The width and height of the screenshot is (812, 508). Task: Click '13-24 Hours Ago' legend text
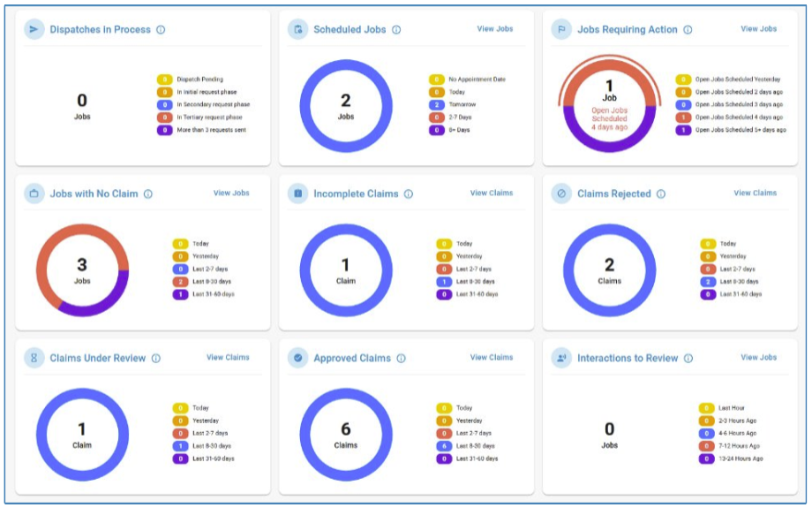coord(741,459)
